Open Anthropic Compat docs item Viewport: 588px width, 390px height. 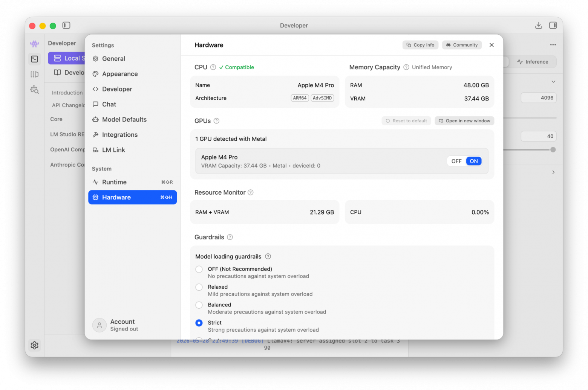67,165
